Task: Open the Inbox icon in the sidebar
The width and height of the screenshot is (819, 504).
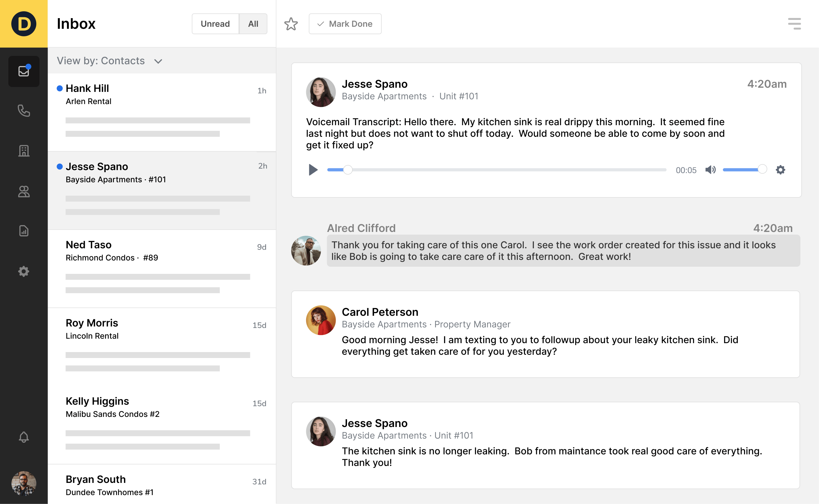Action: [x=24, y=71]
